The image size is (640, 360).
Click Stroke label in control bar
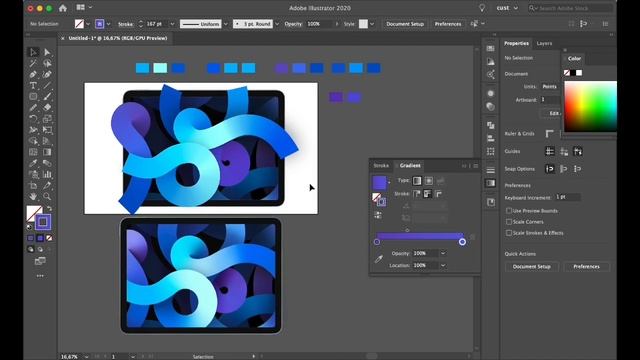pyautogui.click(x=125, y=24)
